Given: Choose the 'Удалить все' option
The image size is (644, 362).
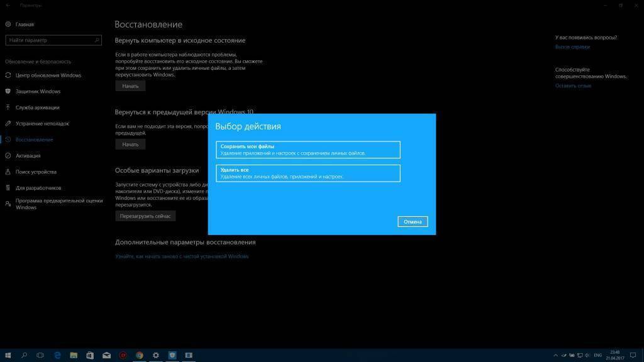Looking at the screenshot, I should tap(308, 173).
